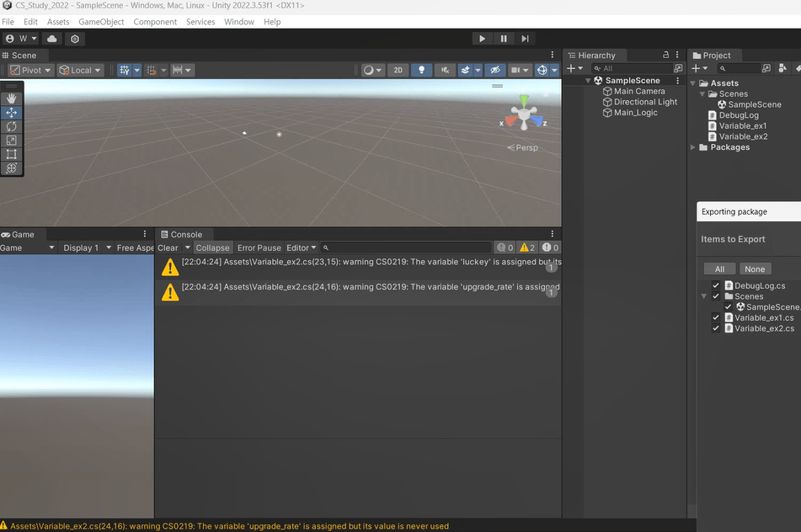Image resolution: width=801 pixels, height=532 pixels.
Task: Uncheck the Scenes folder export checkbox
Action: (x=716, y=296)
